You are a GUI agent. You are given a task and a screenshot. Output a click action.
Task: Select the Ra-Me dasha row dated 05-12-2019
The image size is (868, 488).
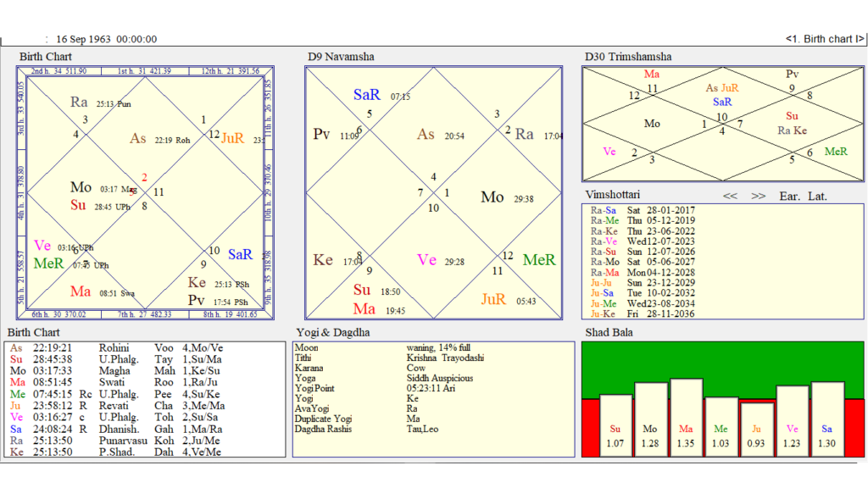pos(643,220)
